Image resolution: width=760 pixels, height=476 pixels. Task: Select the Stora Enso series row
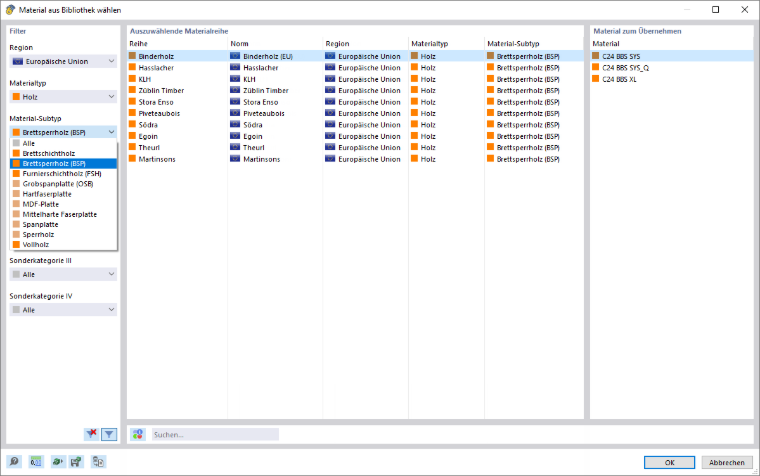[x=355, y=102]
